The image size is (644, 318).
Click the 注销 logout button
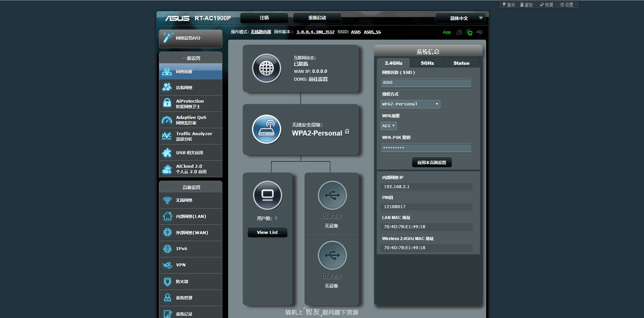pos(264,18)
